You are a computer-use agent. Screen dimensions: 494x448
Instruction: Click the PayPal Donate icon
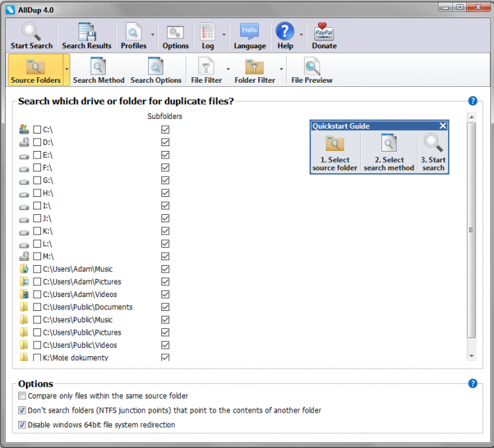point(324,31)
